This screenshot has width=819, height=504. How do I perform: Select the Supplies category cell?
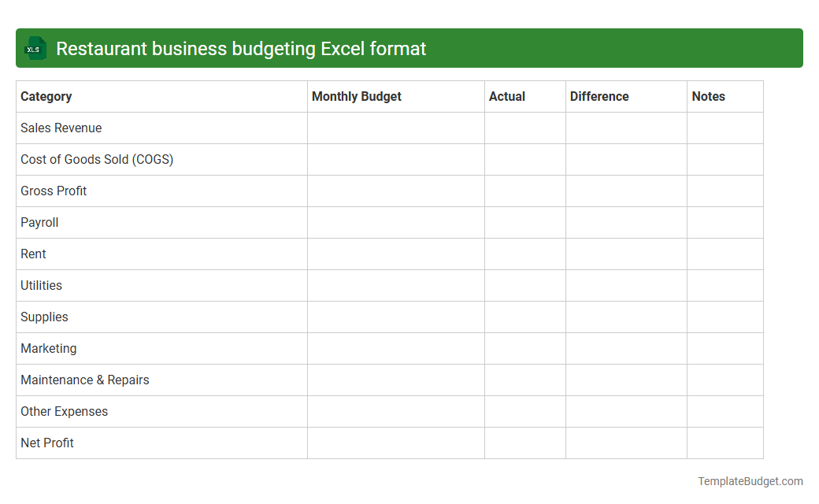tap(44, 317)
